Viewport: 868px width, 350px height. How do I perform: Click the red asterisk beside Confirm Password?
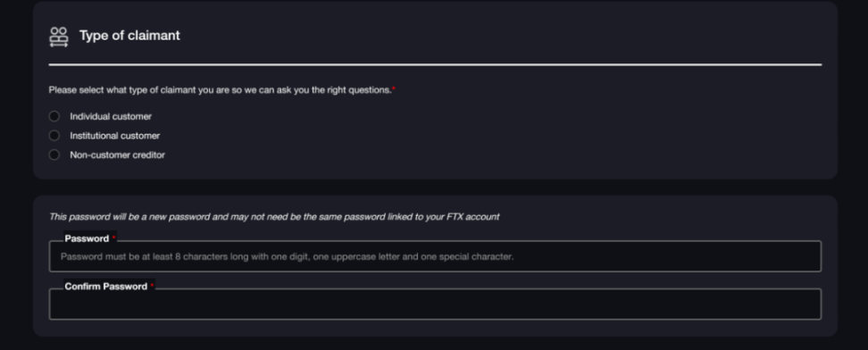(x=152, y=285)
